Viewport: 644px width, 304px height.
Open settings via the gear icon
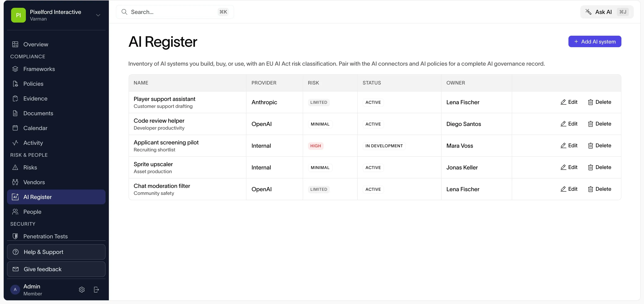pos(82,289)
